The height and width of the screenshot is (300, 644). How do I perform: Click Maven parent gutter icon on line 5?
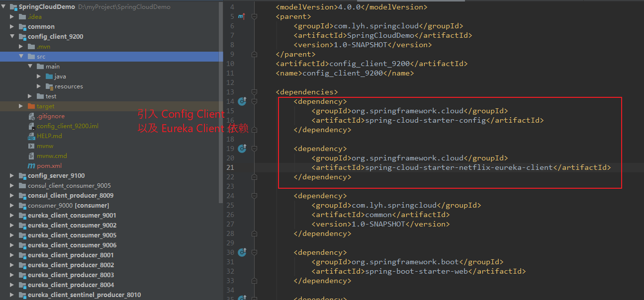[x=242, y=16]
